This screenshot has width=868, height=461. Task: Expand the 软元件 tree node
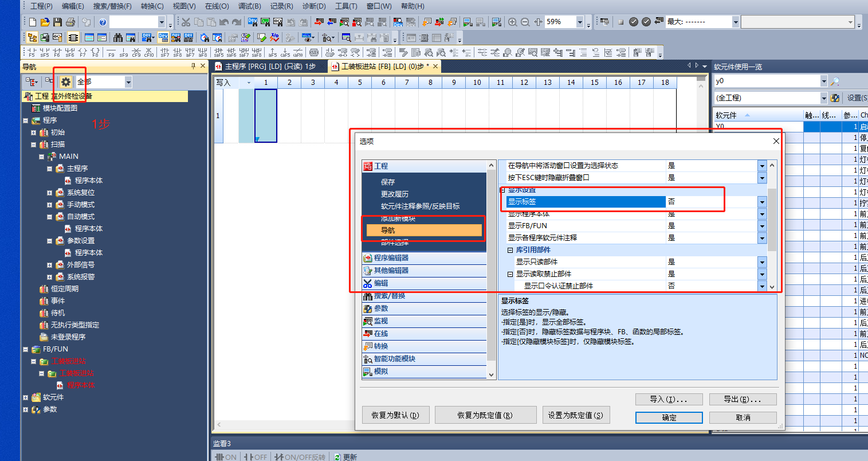pyautogui.click(x=26, y=397)
